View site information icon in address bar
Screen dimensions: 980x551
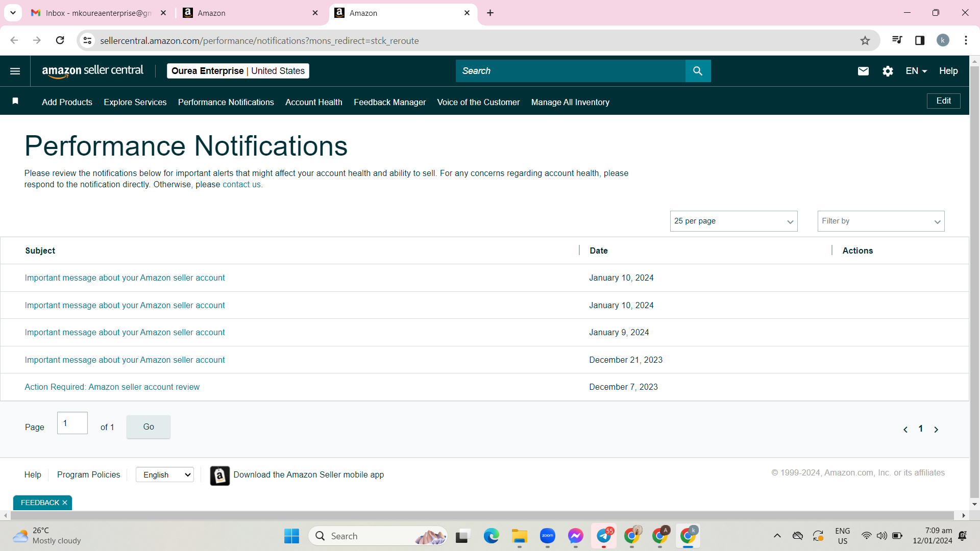[x=88, y=40]
